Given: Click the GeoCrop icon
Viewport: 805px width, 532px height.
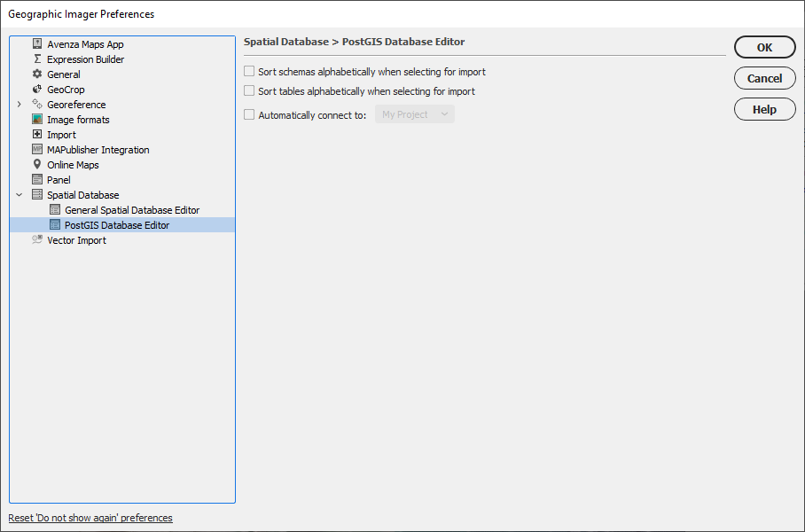Looking at the screenshot, I should 37,90.
